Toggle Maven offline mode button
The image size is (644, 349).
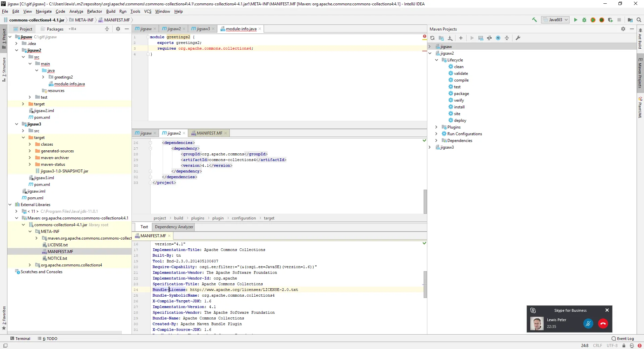click(489, 38)
